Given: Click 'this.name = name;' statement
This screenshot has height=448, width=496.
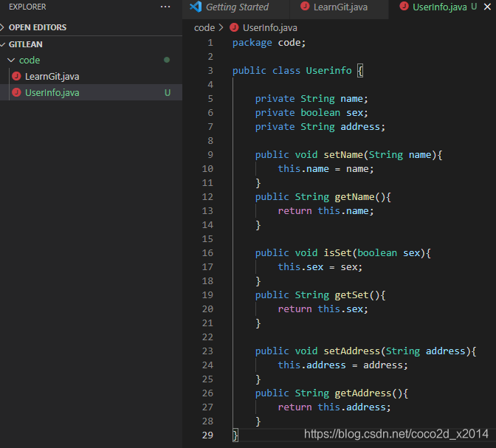Looking at the screenshot, I should tap(325, 169).
